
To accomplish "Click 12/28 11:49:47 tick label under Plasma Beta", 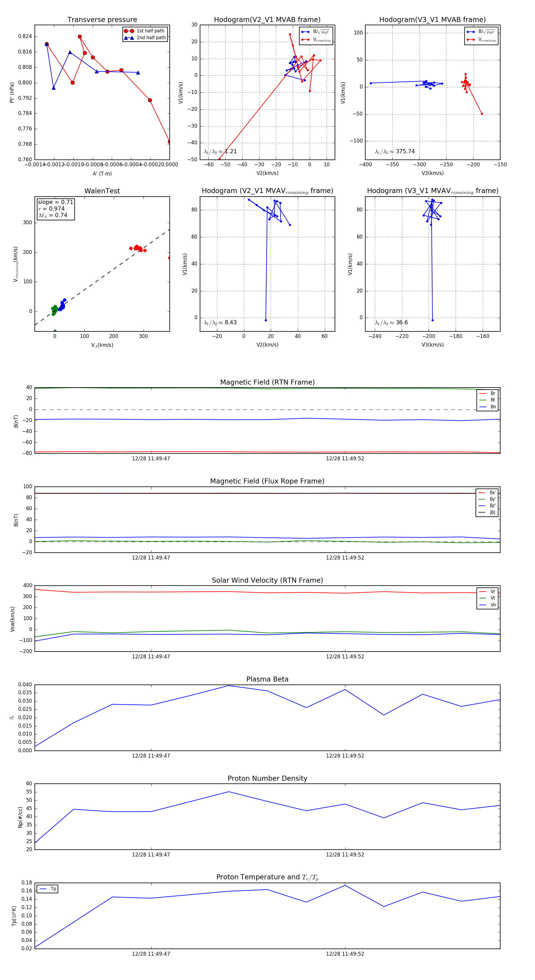I will point(151,756).
